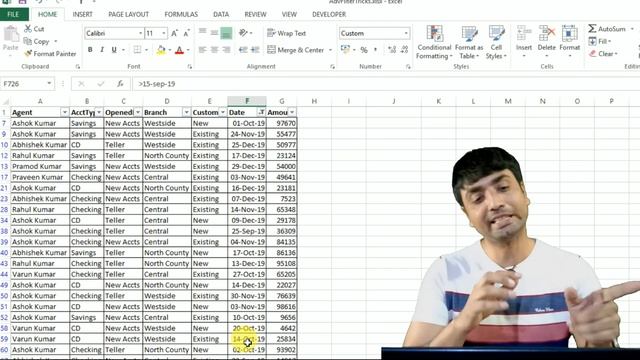Center text horizontally
Screen dimensions: 640x360
pos(214,50)
